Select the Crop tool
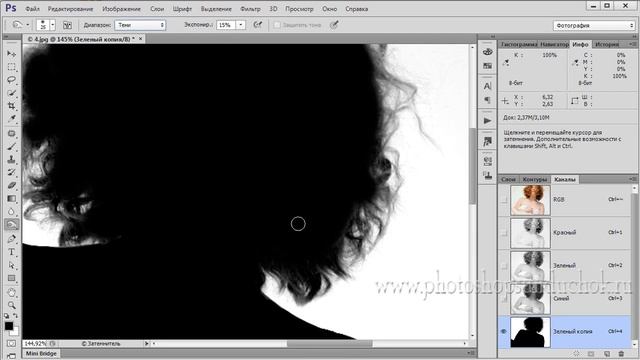 click(11, 106)
